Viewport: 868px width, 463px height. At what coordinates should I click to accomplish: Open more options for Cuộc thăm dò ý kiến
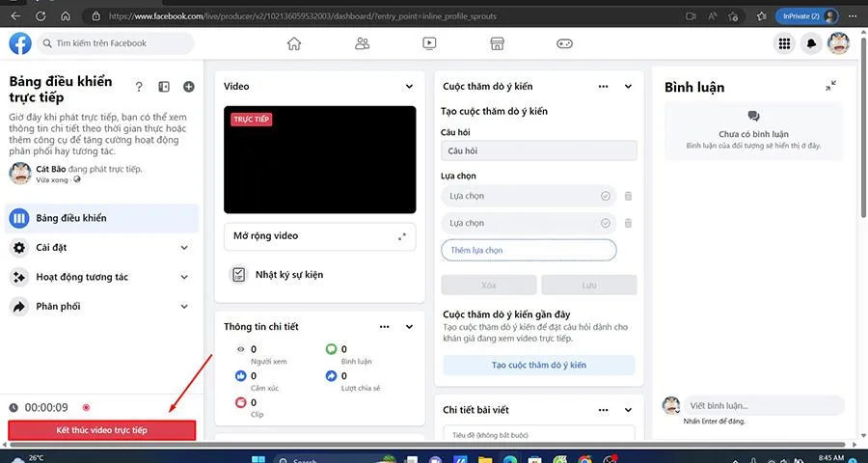click(604, 87)
